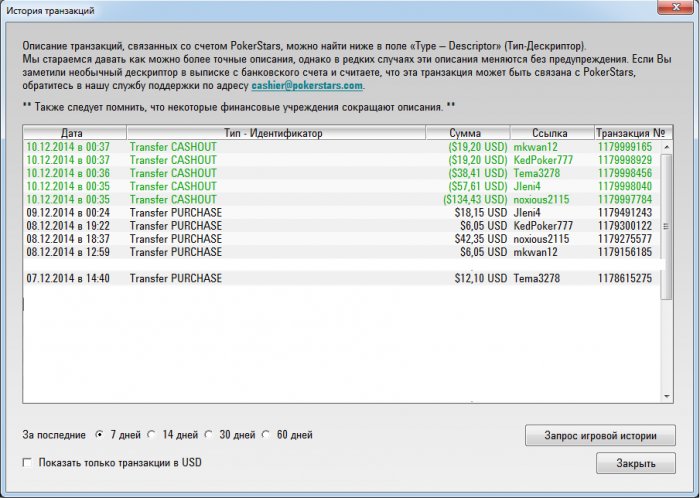This screenshot has height=498, width=700.
Task: Click black Jleni4 purchase reference
Action: 527,212
